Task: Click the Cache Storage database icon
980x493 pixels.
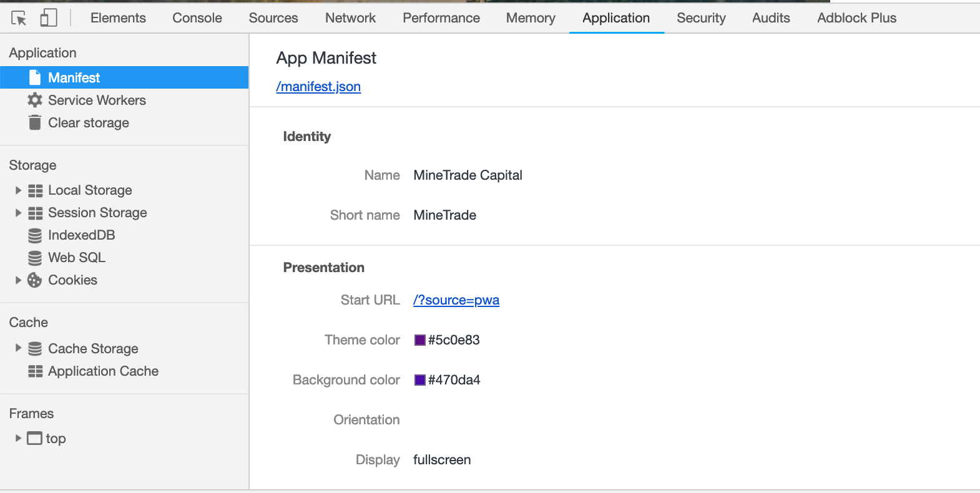Action: pos(35,348)
